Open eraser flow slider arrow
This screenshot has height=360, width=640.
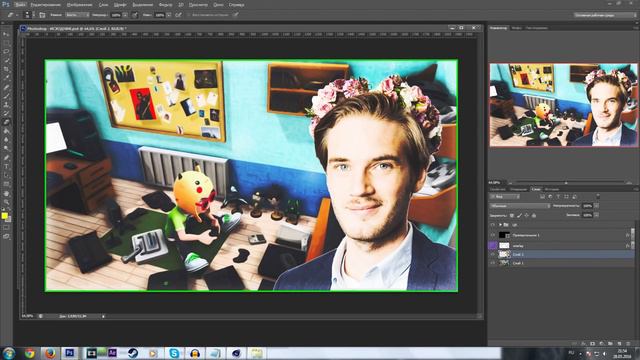pos(169,15)
